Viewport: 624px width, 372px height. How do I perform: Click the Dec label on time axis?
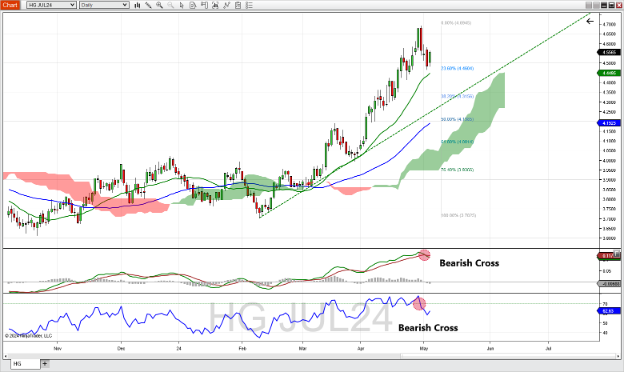coord(121,349)
